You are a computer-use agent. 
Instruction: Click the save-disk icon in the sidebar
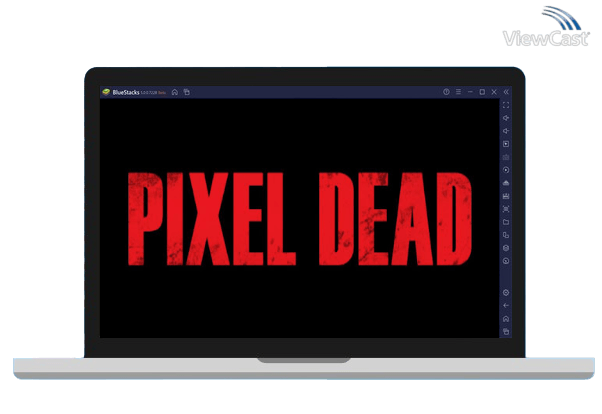point(506,196)
